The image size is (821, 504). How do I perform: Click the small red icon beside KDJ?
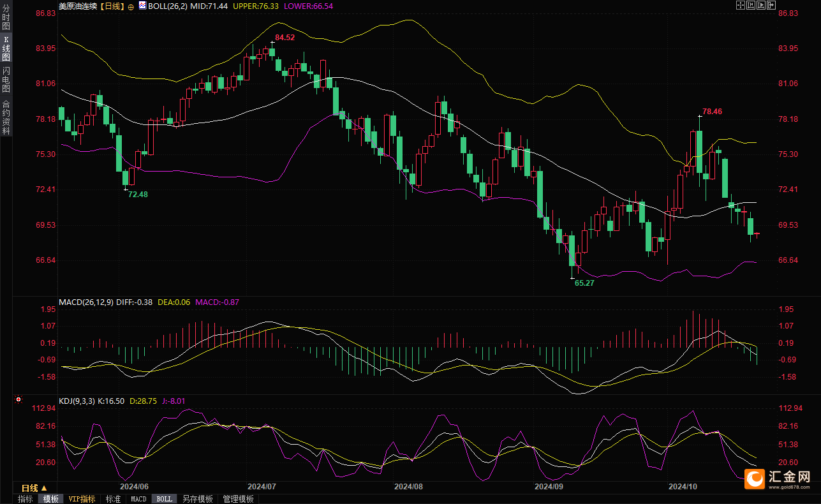[x=18, y=401]
